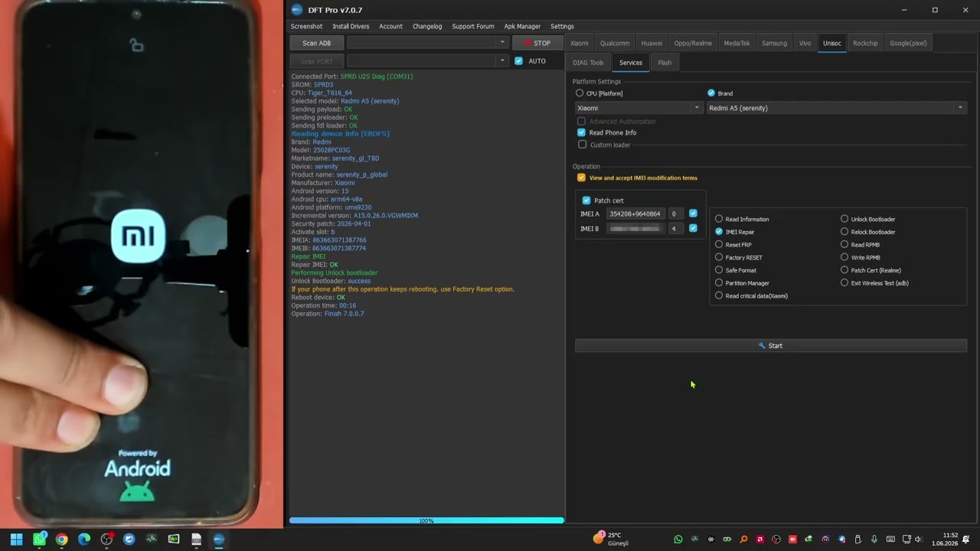Screen dimensions: 980x551
Task: Uncheck the Patch cert checkbox
Action: [586, 201]
